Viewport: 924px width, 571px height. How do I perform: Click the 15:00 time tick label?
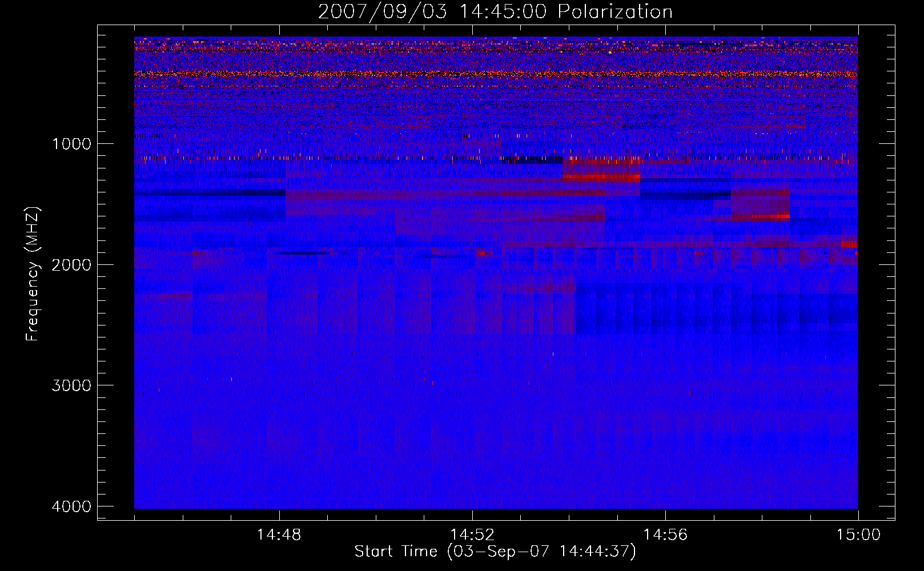(858, 535)
